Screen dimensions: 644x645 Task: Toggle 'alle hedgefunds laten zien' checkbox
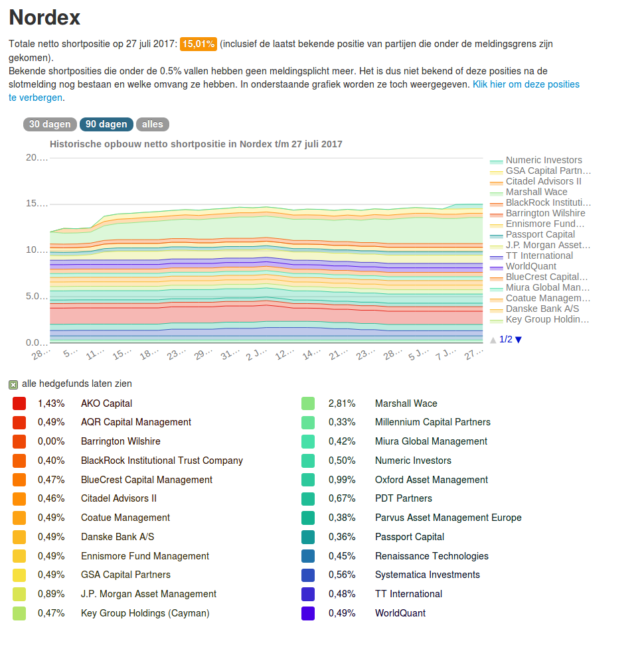click(x=13, y=385)
